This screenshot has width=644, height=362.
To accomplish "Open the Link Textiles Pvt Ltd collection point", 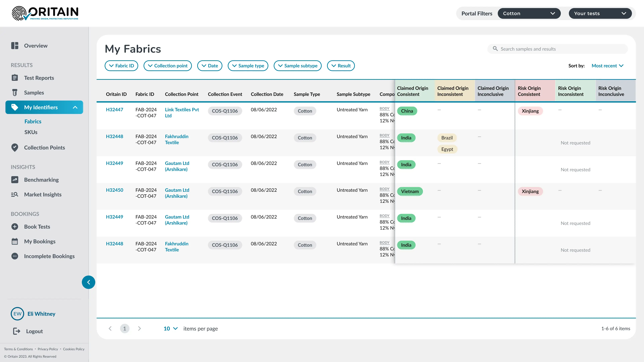I will click(x=182, y=112).
